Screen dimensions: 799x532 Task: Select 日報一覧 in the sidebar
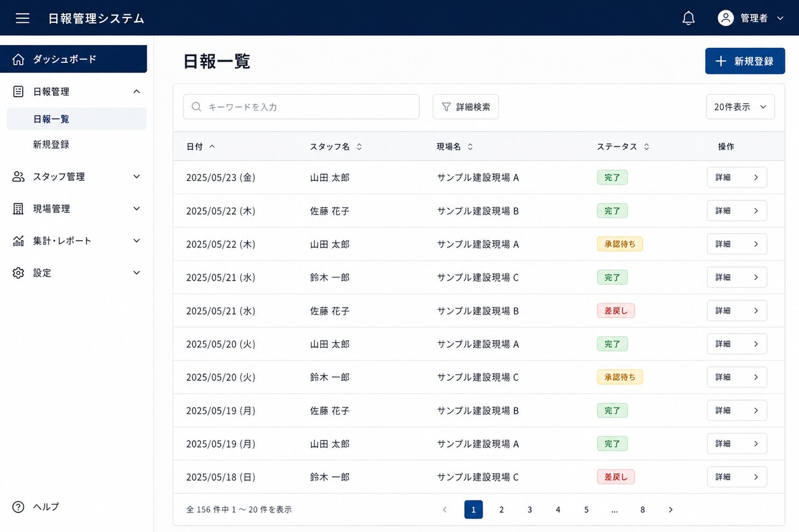77,119
